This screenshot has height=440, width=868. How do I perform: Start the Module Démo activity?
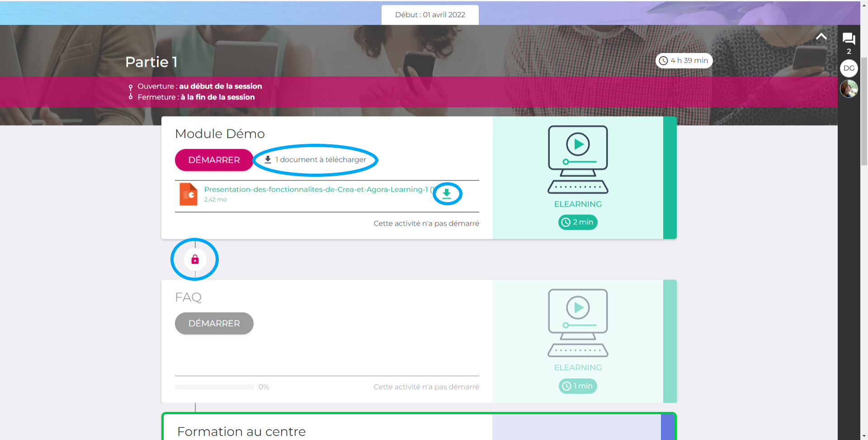click(x=214, y=160)
